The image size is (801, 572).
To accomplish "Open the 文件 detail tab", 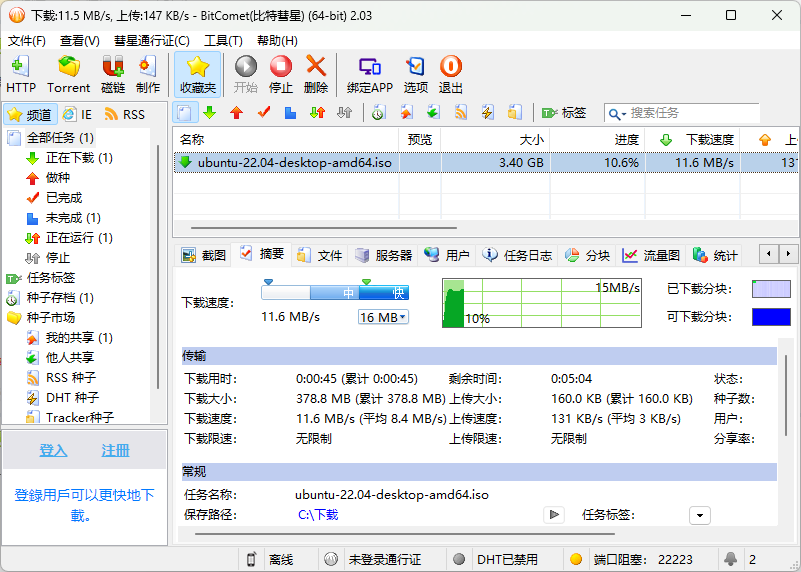I will click(x=320, y=255).
